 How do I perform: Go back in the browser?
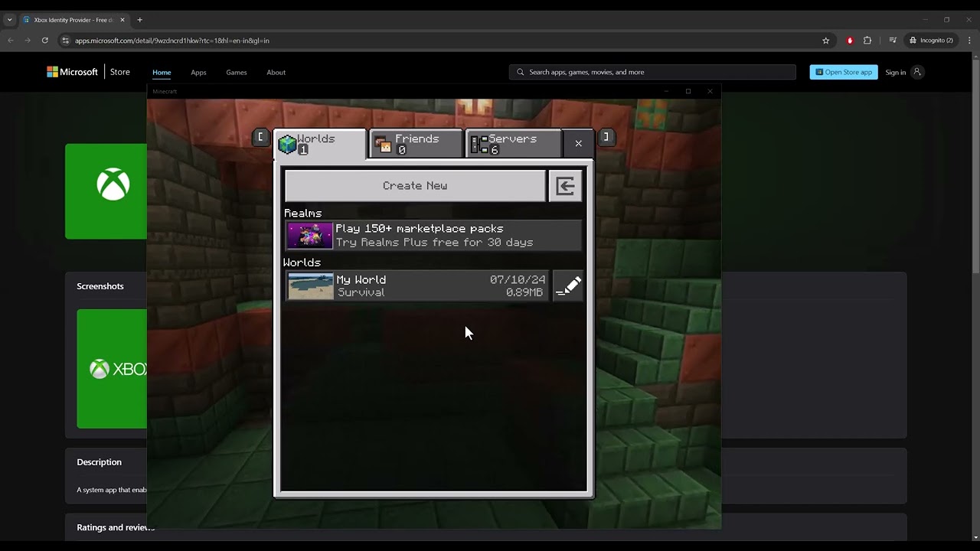11,41
